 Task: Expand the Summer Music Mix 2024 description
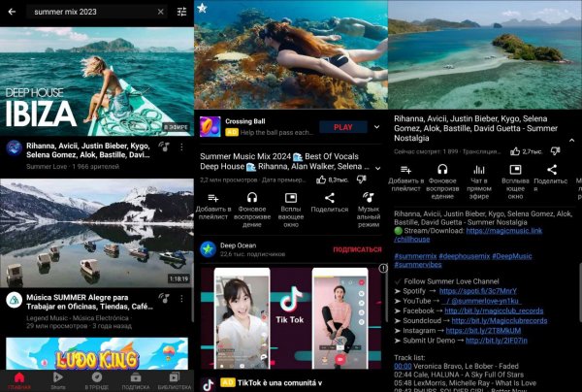pyautogui.click(x=378, y=168)
